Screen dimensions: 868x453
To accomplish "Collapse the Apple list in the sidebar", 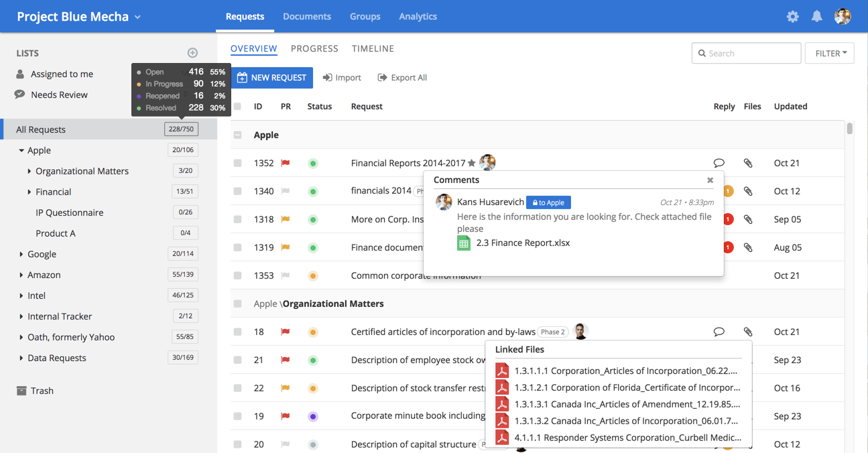I will point(21,150).
